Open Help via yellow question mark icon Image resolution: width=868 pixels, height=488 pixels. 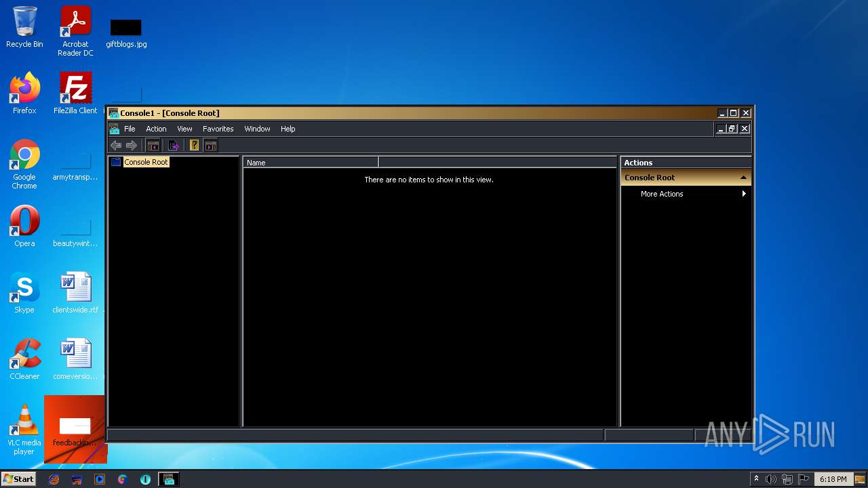(x=194, y=145)
